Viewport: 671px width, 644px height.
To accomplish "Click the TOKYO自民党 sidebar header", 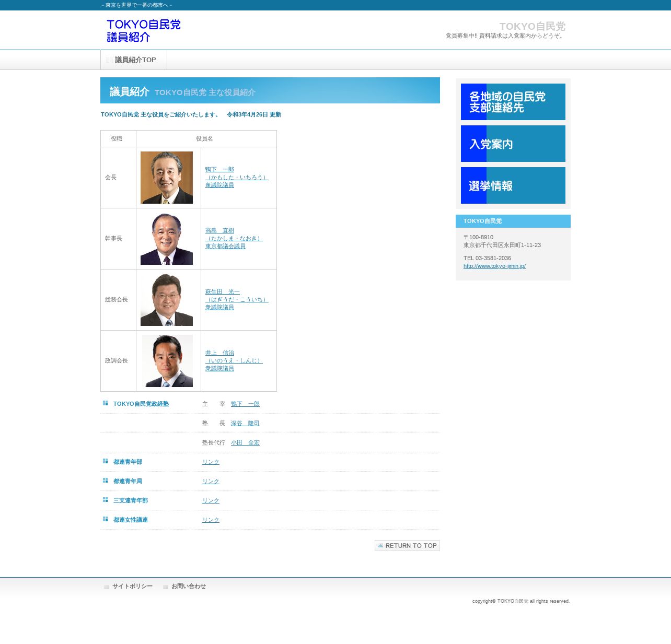I will [x=513, y=221].
